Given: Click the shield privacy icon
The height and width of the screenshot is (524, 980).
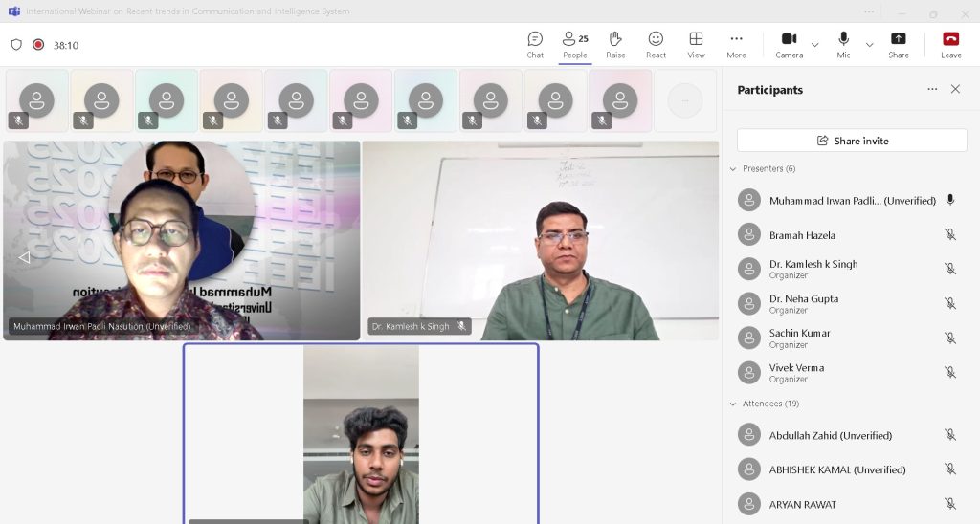Looking at the screenshot, I should click(x=16, y=45).
